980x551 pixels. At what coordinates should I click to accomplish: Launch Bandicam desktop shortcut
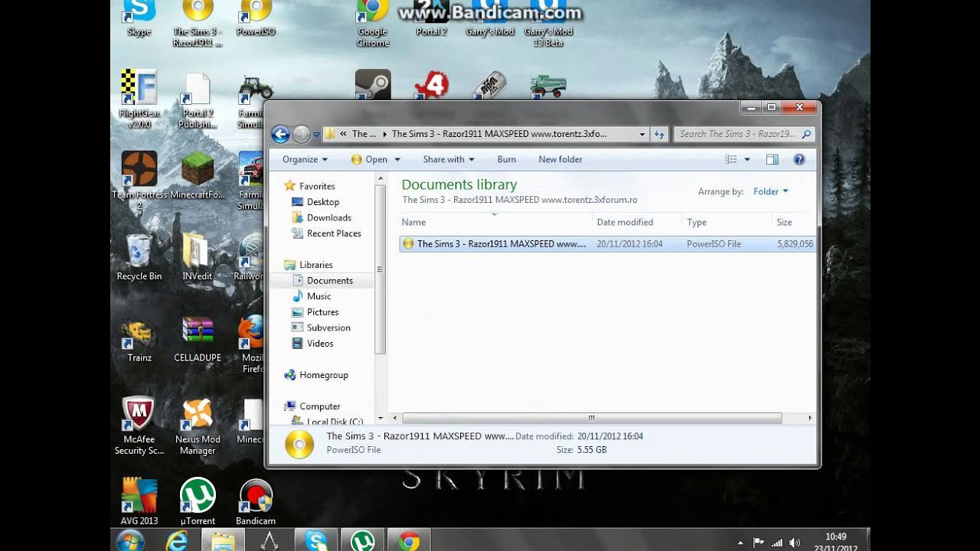(256, 502)
